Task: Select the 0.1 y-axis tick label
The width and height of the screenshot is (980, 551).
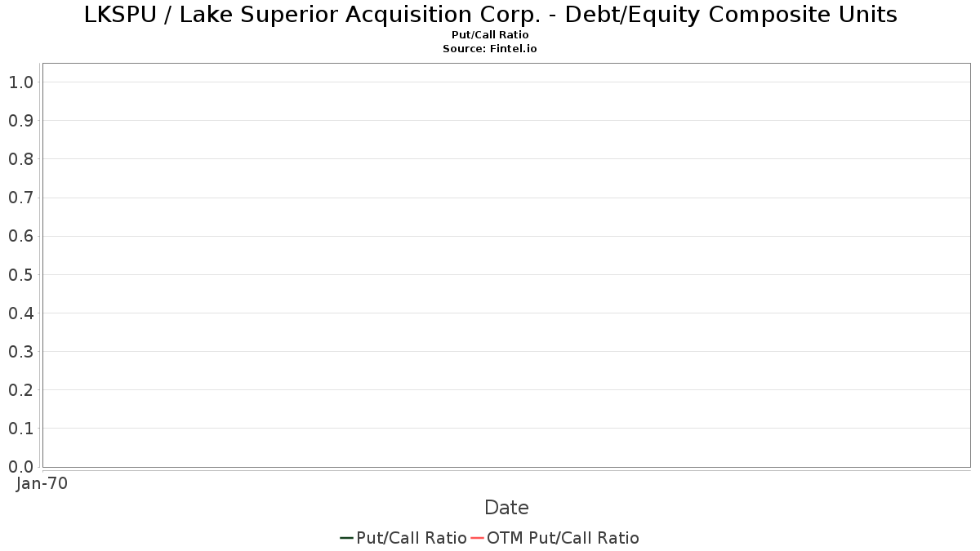Action: (21, 429)
